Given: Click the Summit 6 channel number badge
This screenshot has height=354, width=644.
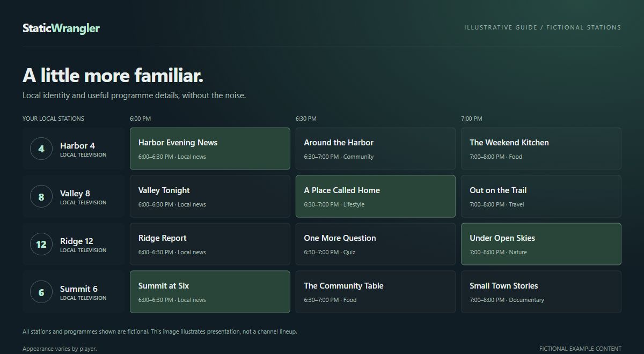Looking at the screenshot, I should pos(41,292).
